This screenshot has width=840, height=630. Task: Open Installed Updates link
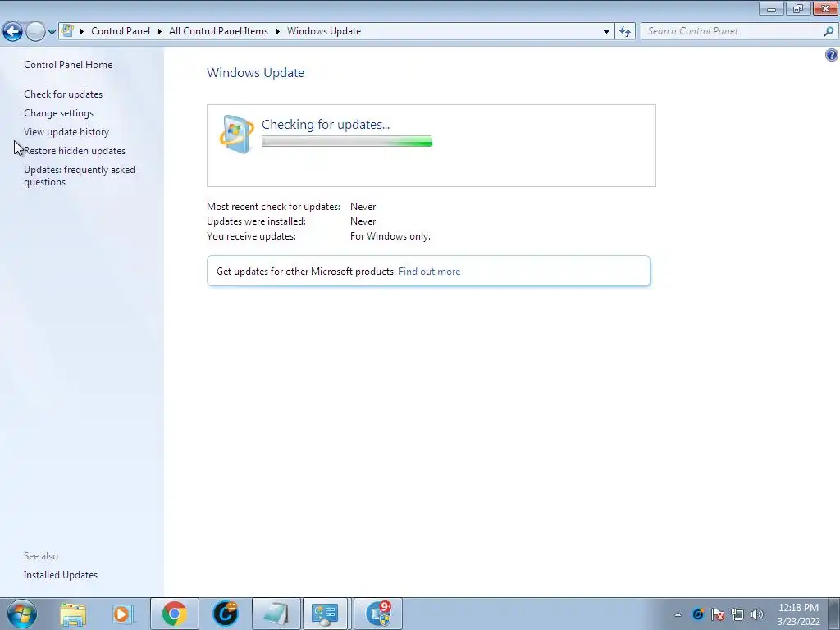[x=61, y=575]
